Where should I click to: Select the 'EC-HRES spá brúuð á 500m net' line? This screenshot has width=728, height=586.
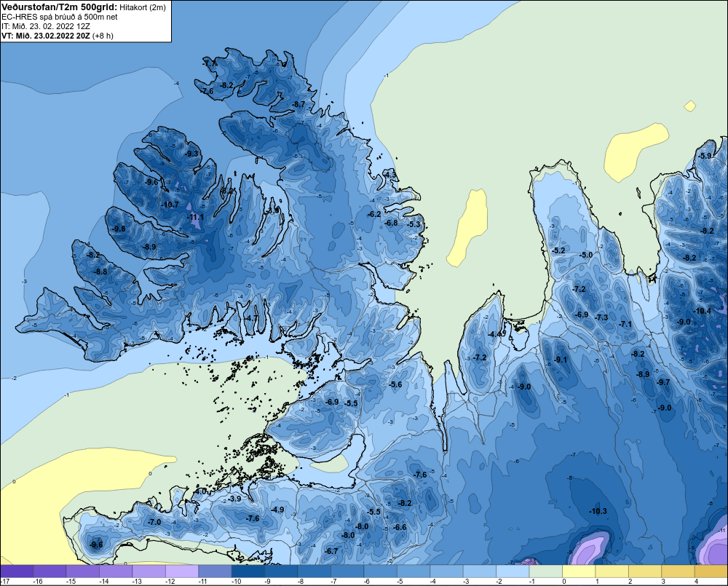point(60,17)
